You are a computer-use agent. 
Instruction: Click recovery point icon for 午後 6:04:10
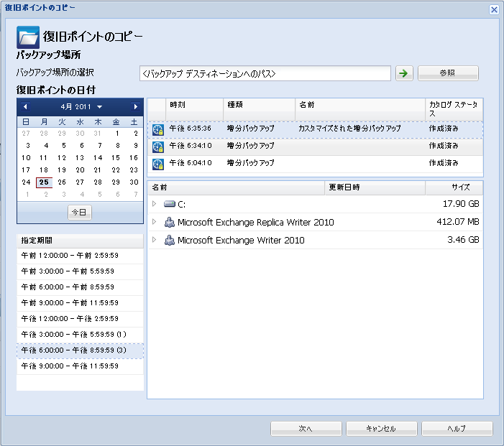158,164
